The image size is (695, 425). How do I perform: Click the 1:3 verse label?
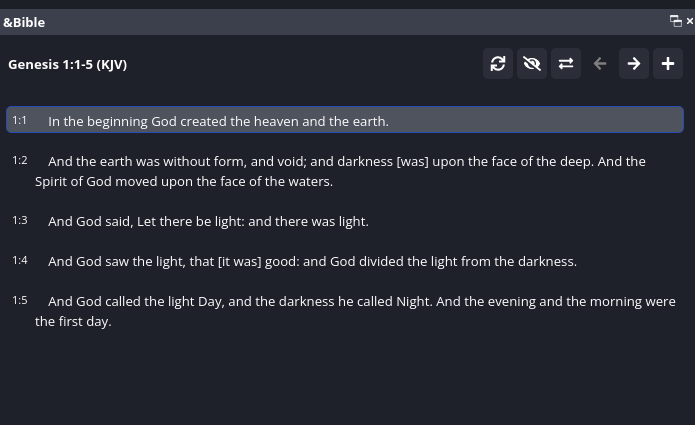[20, 220]
